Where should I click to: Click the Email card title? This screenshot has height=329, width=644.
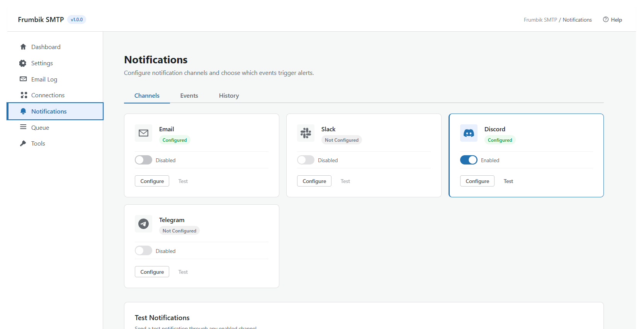(167, 129)
